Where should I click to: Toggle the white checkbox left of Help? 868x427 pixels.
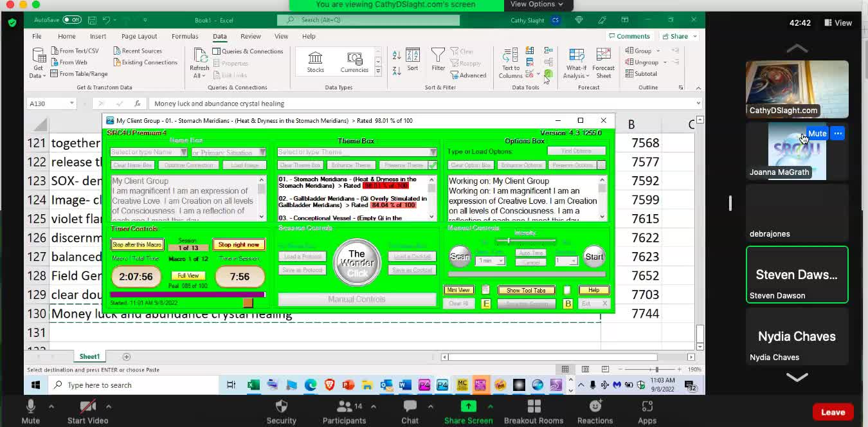tap(567, 290)
